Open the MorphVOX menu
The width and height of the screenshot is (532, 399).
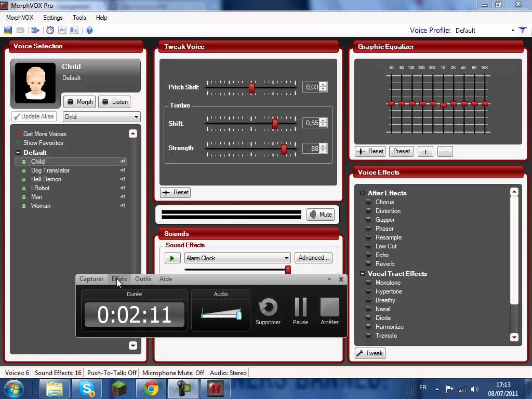click(20, 18)
